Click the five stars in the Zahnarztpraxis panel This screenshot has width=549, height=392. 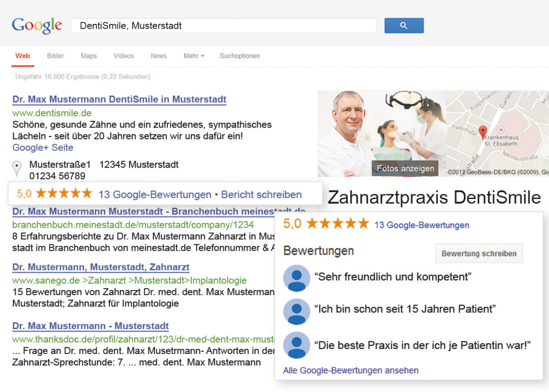(337, 224)
